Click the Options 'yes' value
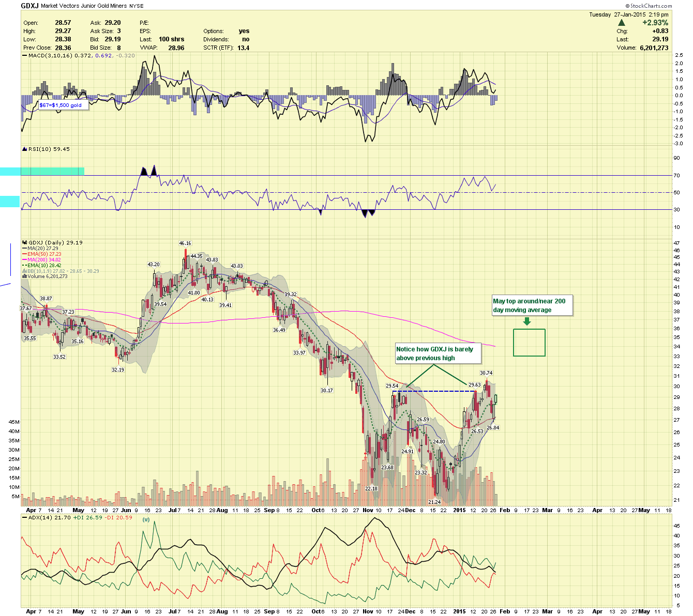Screen dimensions: 693x616 pos(244,31)
